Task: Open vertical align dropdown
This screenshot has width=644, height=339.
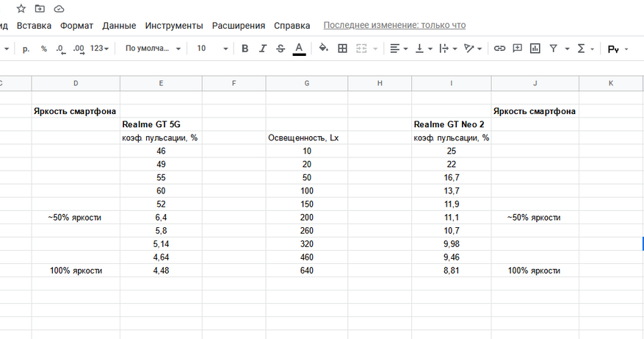Action: click(x=424, y=49)
